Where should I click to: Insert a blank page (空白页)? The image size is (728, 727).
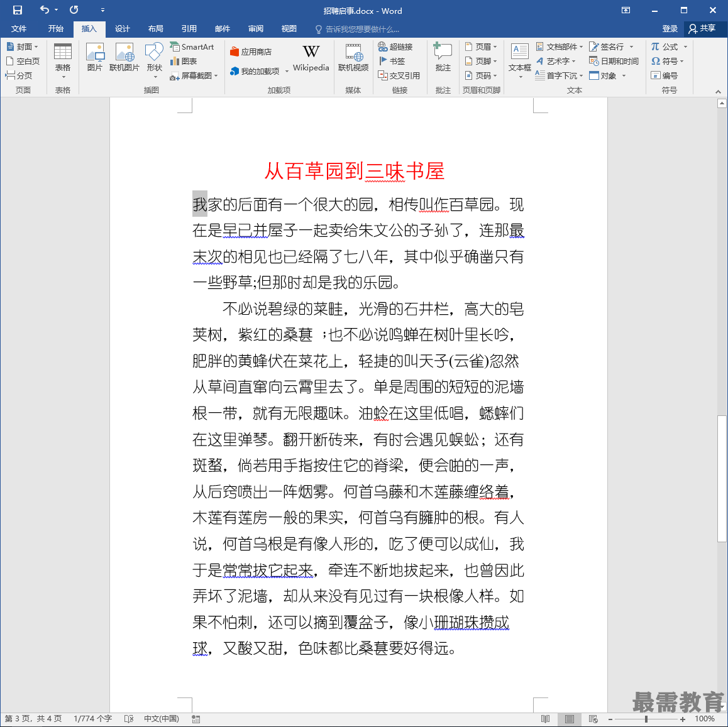(x=23, y=61)
